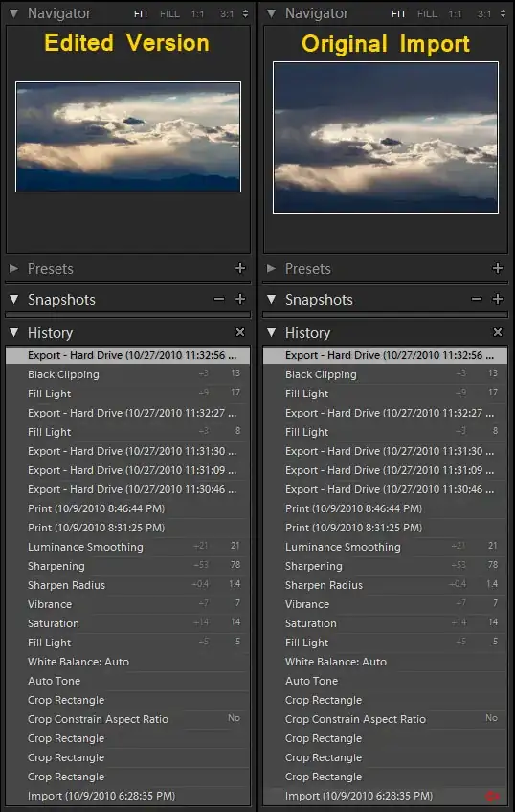Select Export 11:30:46 step in Original Import

(385, 489)
